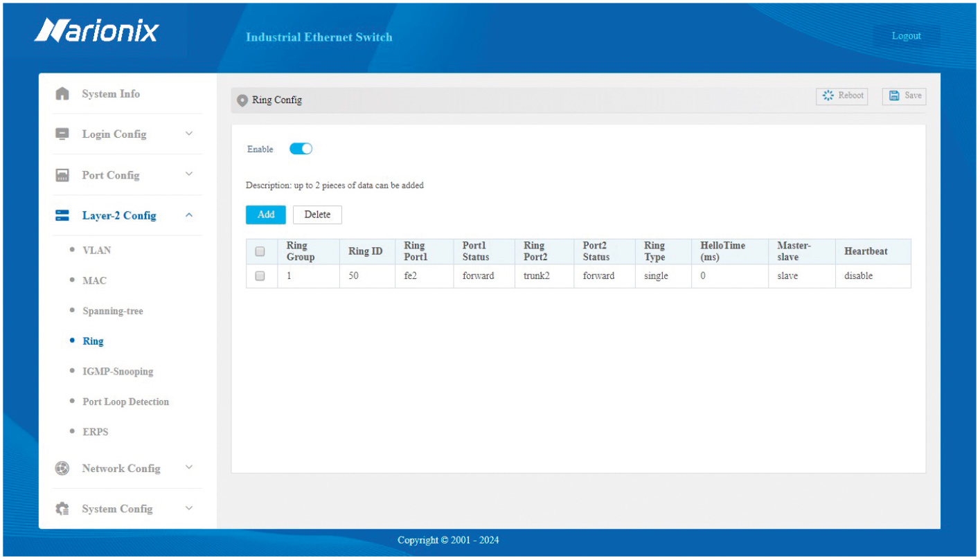Click the System Info home icon
Viewport: 980px width, 560px height.
[62, 93]
